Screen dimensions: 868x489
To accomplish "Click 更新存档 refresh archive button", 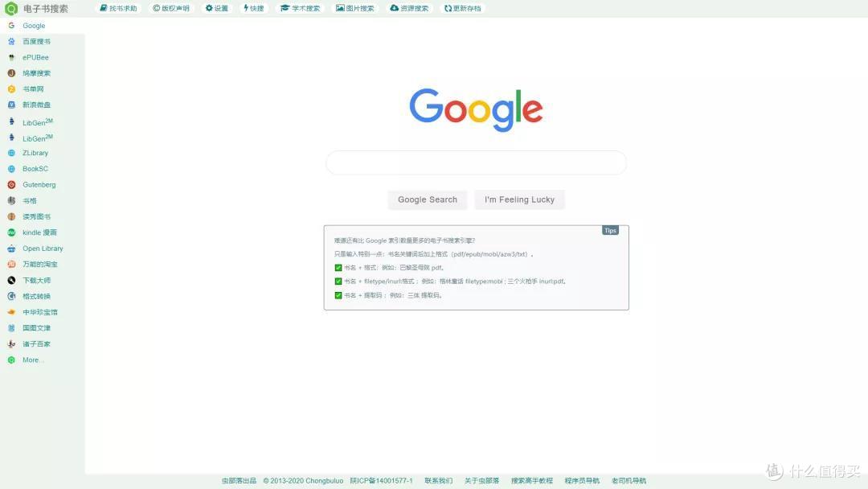I will tap(462, 8).
